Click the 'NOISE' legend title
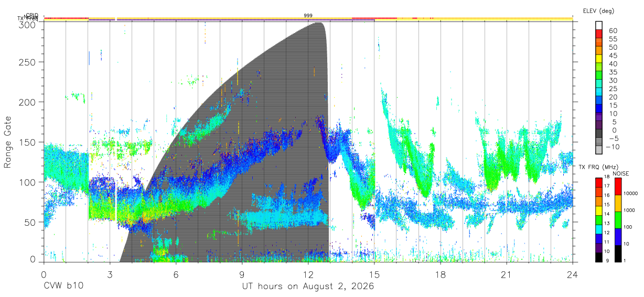 621,173
